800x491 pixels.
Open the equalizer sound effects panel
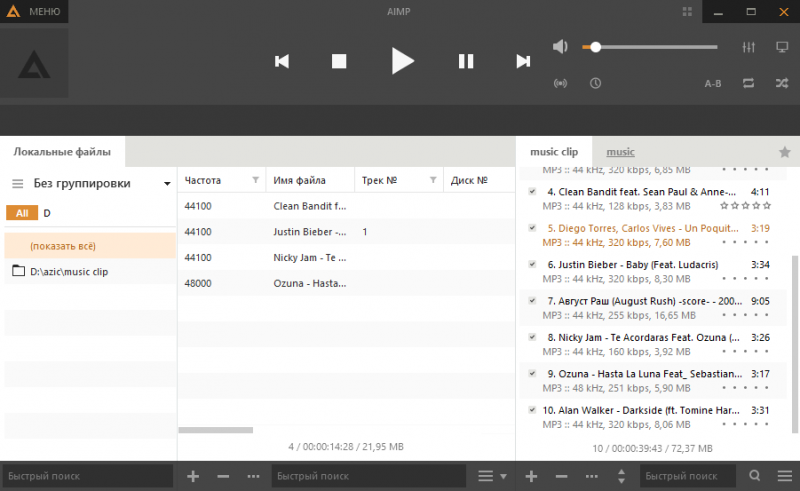[x=748, y=47]
